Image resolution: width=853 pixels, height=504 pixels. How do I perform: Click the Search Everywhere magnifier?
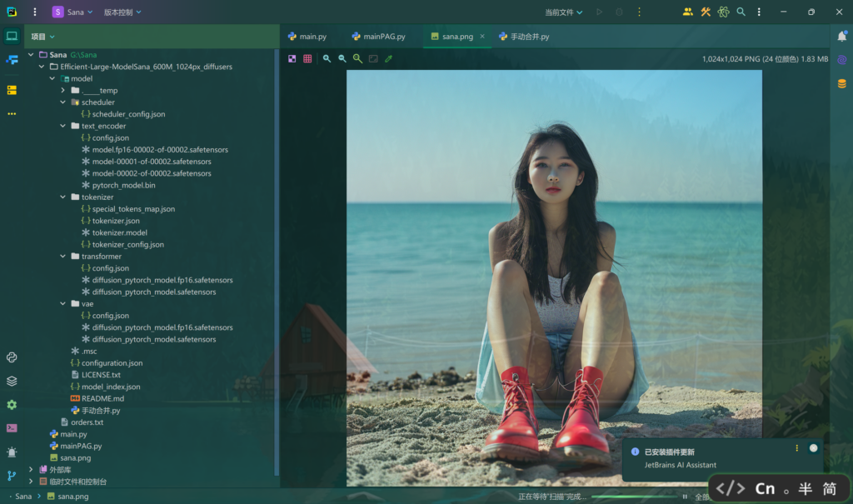[741, 12]
